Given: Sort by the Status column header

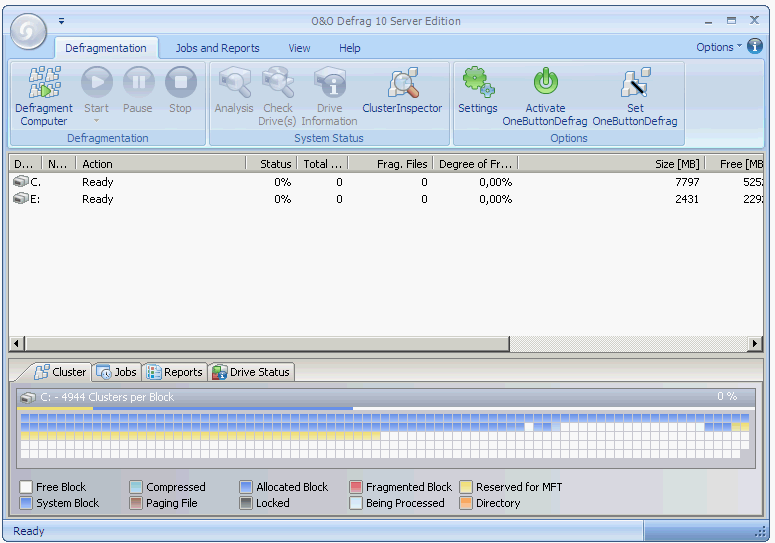Looking at the screenshot, I should click(x=271, y=164).
